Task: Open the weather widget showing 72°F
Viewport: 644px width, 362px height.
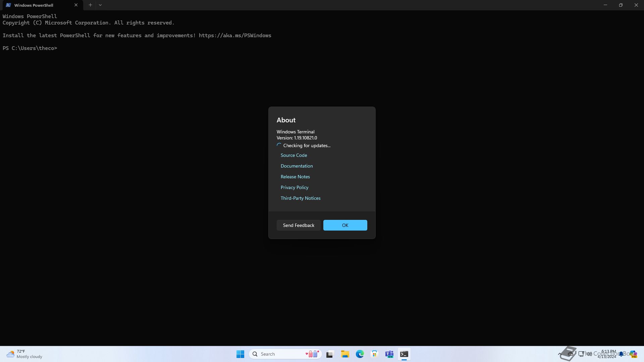Action: click(x=24, y=354)
